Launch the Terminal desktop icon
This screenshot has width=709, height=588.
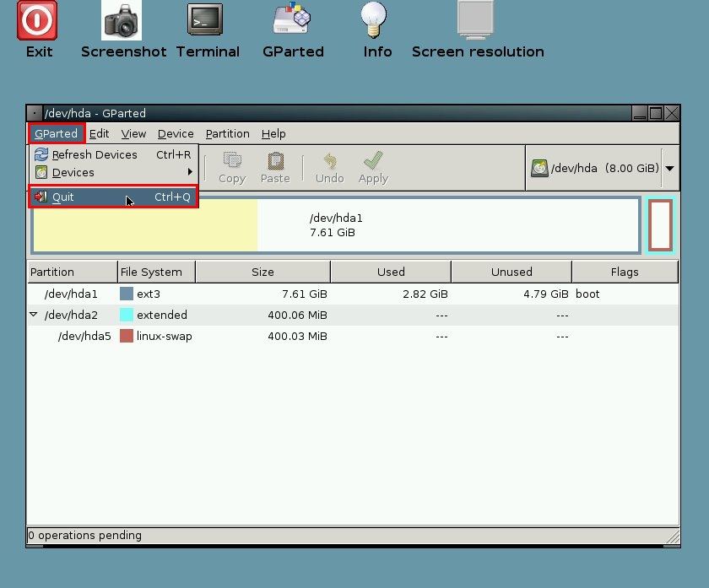tap(205, 19)
